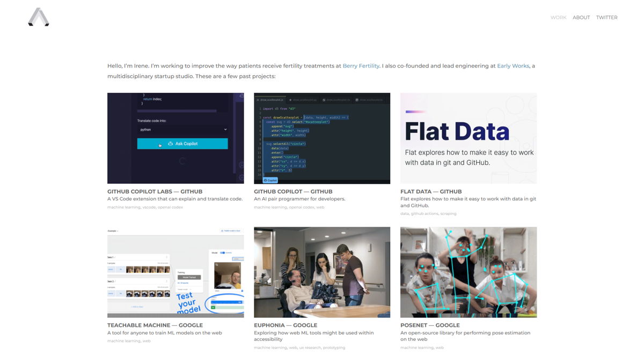Open the GitHub Copilot code editor thumbnail

322,138
